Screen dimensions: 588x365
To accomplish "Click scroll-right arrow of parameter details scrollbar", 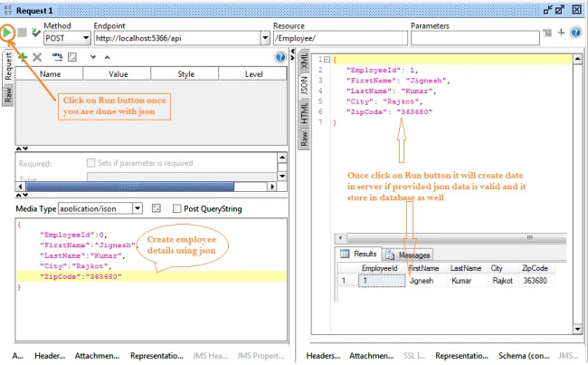I will (272, 187).
